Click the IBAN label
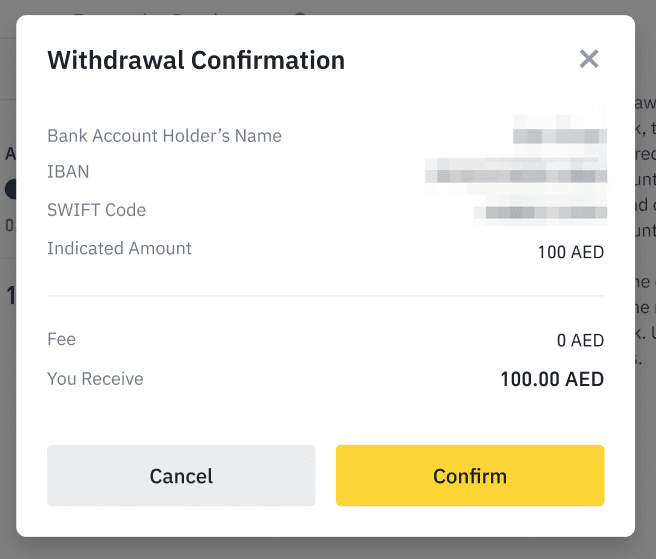This screenshot has width=656, height=559. click(x=68, y=172)
